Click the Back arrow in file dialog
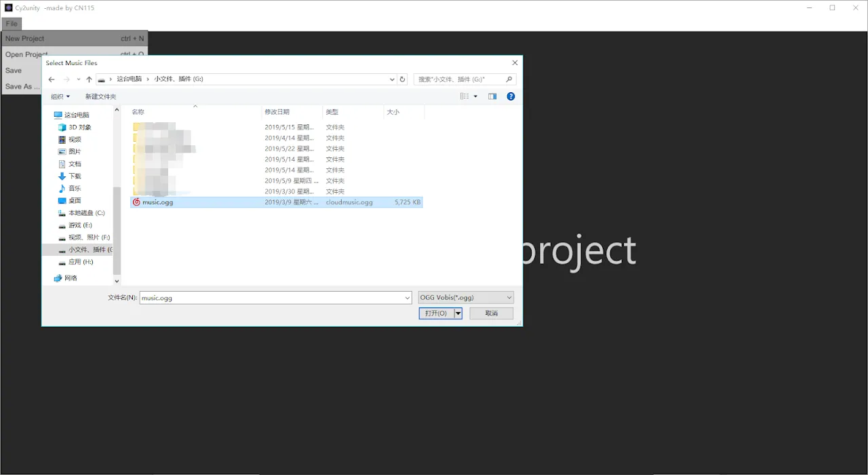The width and height of the screenshot is (868, 475). point(52,79)
